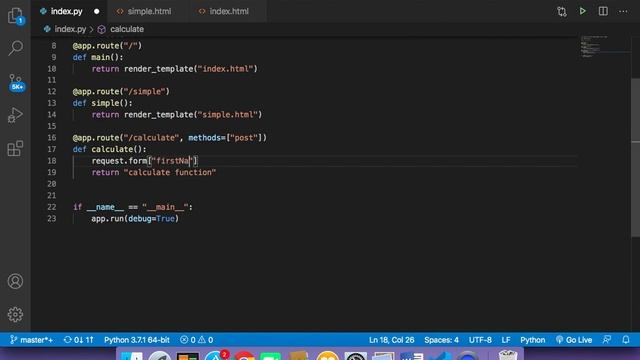Start Go Live server
The image size is (640, 360).
(573, 340)
